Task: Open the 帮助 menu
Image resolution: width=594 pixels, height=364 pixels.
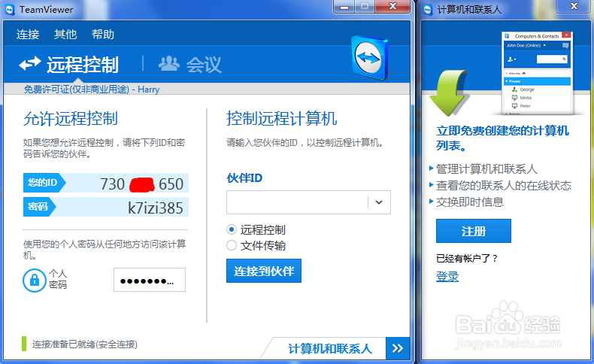Action: [103, 35]
